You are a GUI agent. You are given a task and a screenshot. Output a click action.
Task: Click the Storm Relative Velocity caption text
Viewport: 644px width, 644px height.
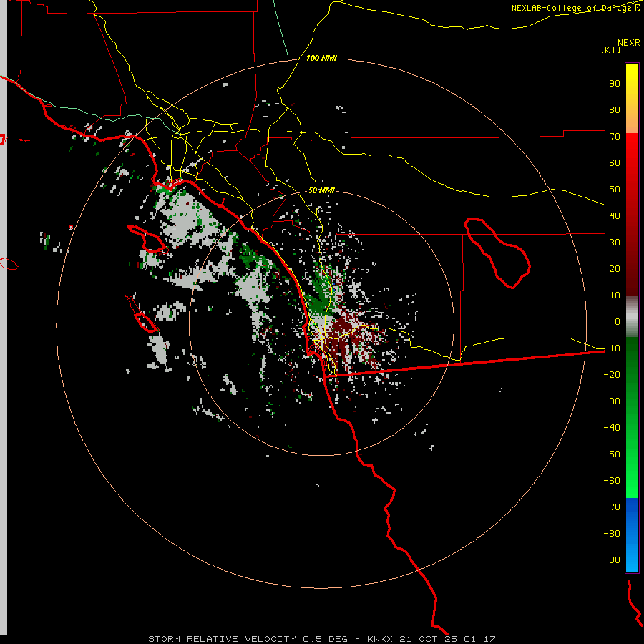(x=321, y=639)
